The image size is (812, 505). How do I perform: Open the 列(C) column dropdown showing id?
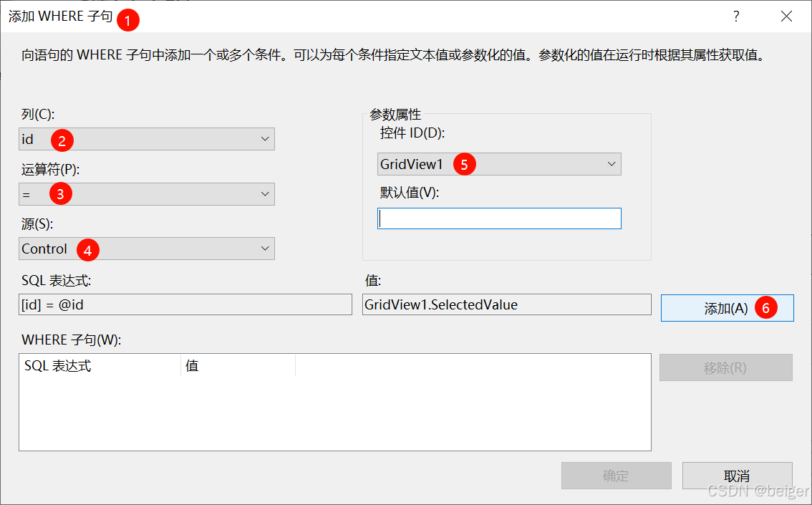[x=147, y=140]
